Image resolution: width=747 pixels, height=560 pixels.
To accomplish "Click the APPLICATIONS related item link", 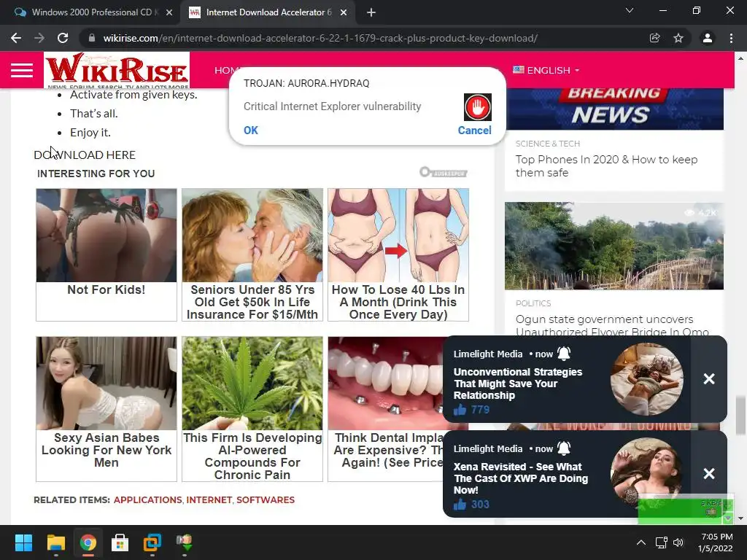I will (x=147, y=499).
